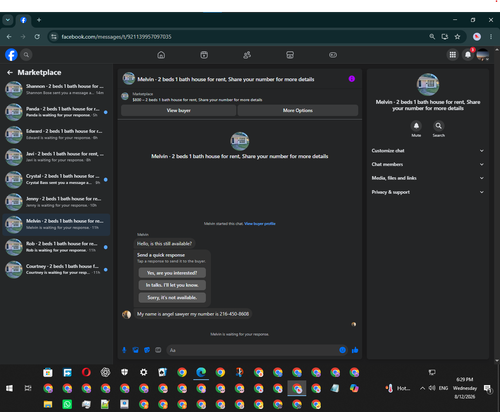
Task: Click the View buyer button
Action: [x=179, y=110]
